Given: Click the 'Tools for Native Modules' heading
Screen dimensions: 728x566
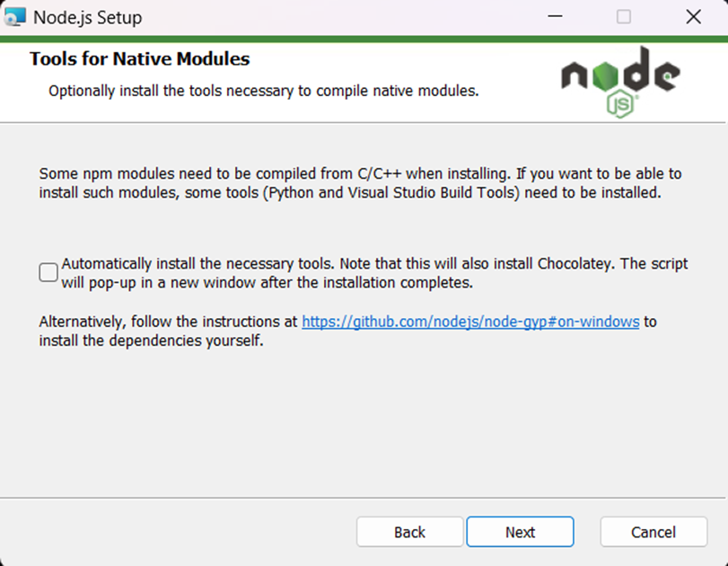Looking at the screenshot, I should (x=140, y=59).
